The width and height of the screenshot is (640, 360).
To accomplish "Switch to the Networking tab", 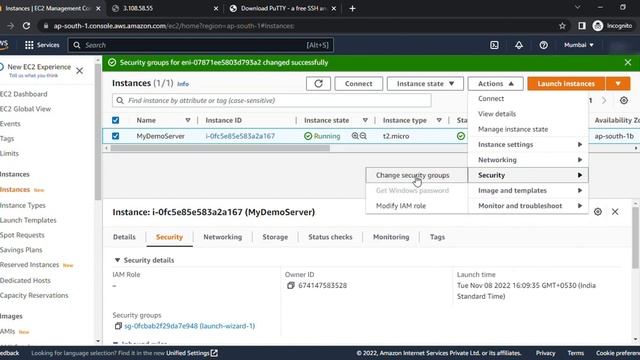I will 222,237.
